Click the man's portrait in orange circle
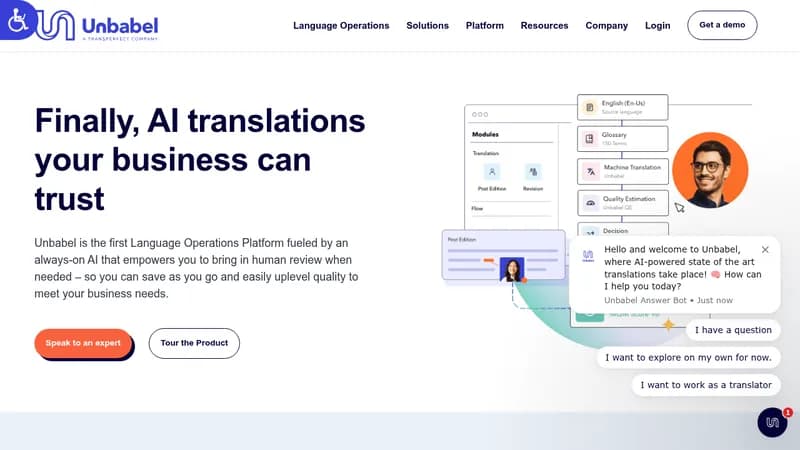The width and height of the screenshot is (800, 450). coord(710,170)
